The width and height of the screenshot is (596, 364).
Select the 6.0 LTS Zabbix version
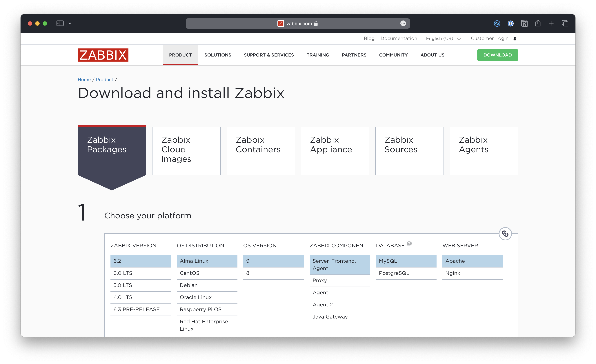123,273
